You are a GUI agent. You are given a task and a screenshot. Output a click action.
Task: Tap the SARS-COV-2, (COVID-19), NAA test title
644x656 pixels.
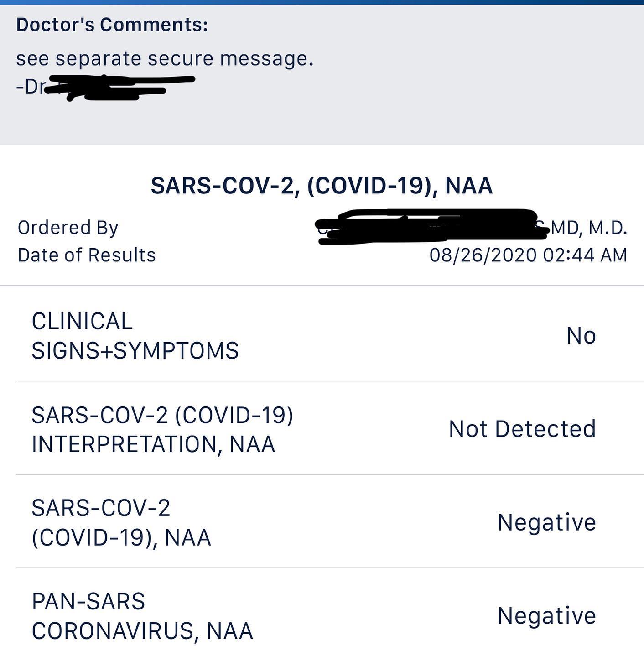322,186
